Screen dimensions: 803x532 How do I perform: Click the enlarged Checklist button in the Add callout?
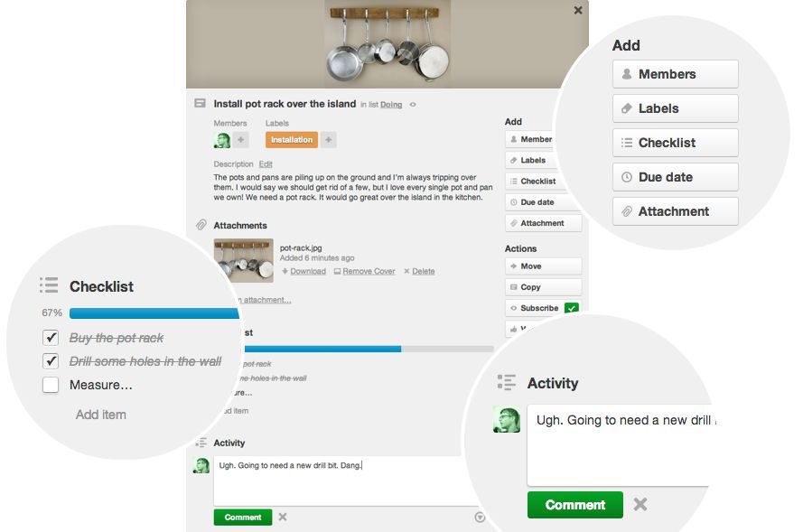pyautogui.click(x=676, y=143)
